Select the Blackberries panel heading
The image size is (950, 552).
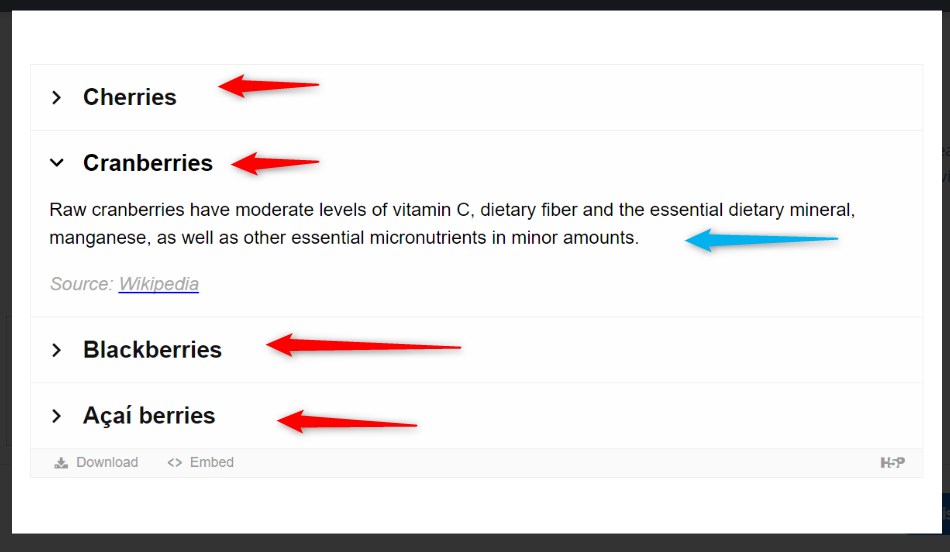(x=152, y=350)
